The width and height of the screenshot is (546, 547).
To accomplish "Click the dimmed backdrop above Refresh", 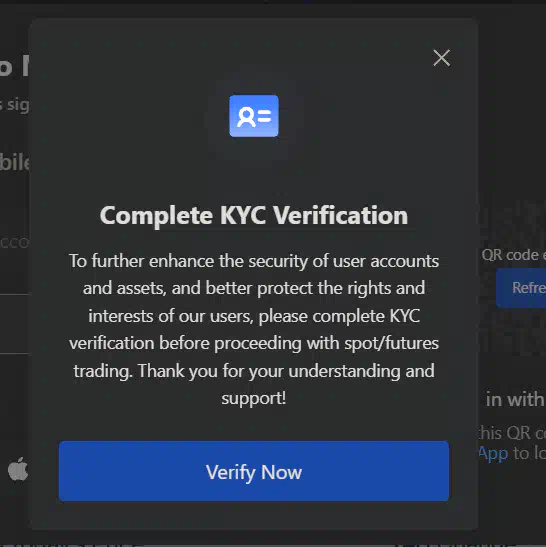I will [x=513, y=140].
